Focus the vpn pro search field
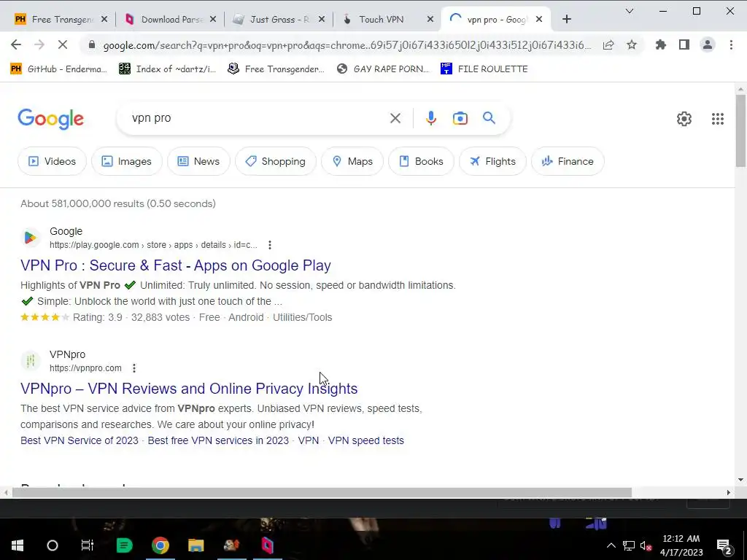The image size is (747, 560). [x=258, y=118]
